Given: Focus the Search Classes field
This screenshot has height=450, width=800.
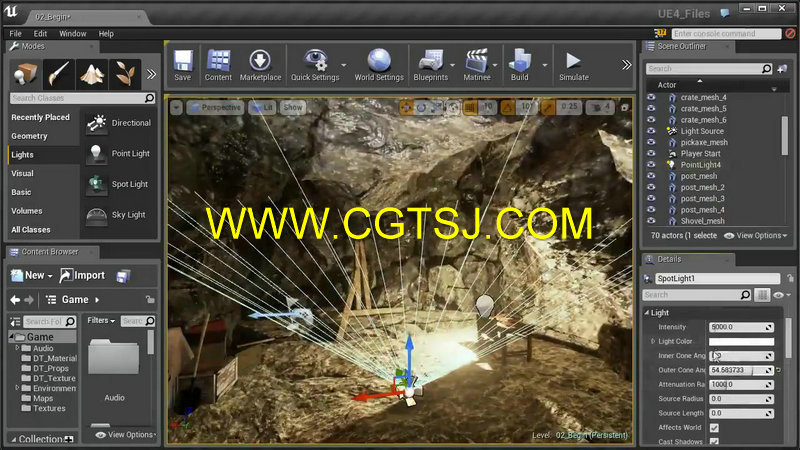Looking at the screenshot, I should point(83,98).
